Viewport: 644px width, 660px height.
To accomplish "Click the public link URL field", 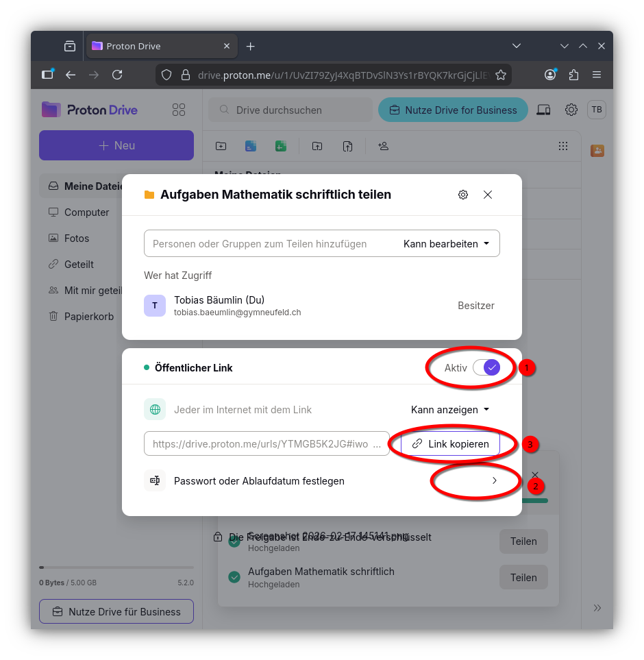I will click(267, 444).
